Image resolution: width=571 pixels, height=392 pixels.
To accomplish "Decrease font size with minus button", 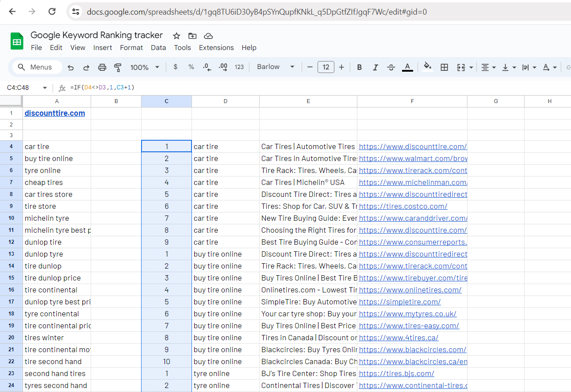I will (310, 67).
